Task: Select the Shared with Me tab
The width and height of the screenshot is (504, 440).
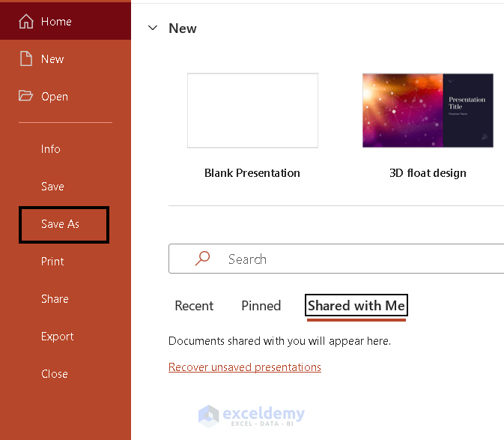Action: [x=356, y=306]
